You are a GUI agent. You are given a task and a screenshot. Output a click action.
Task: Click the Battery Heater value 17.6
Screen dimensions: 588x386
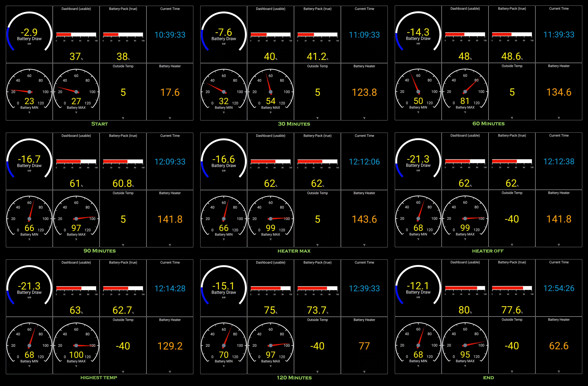170,93
